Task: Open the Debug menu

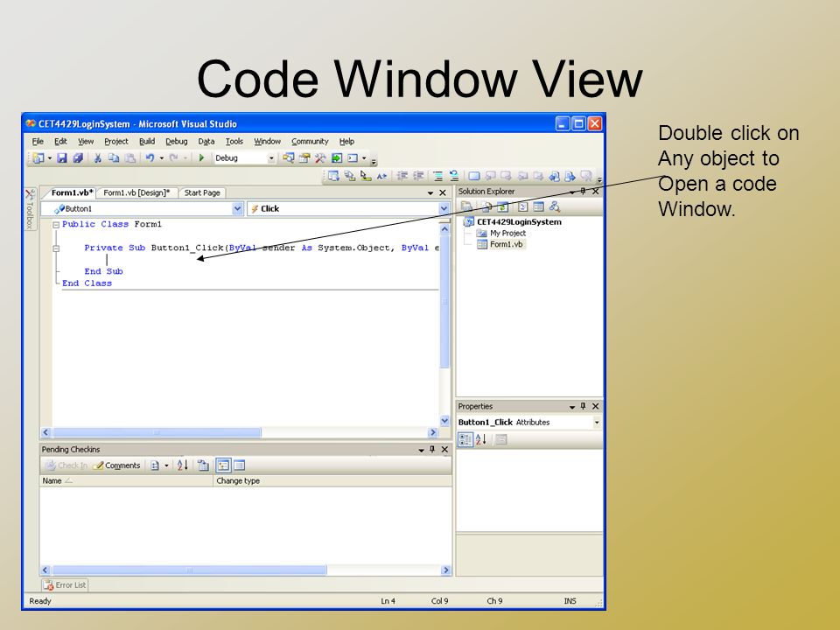Action: 176,142
